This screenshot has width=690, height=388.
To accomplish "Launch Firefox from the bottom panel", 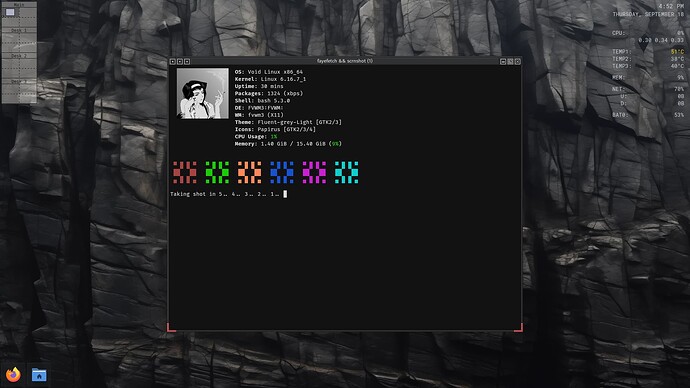I will point(13,375).
